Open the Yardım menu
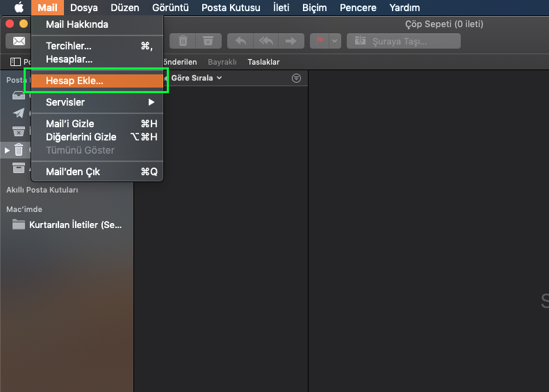 pos(404,8)
